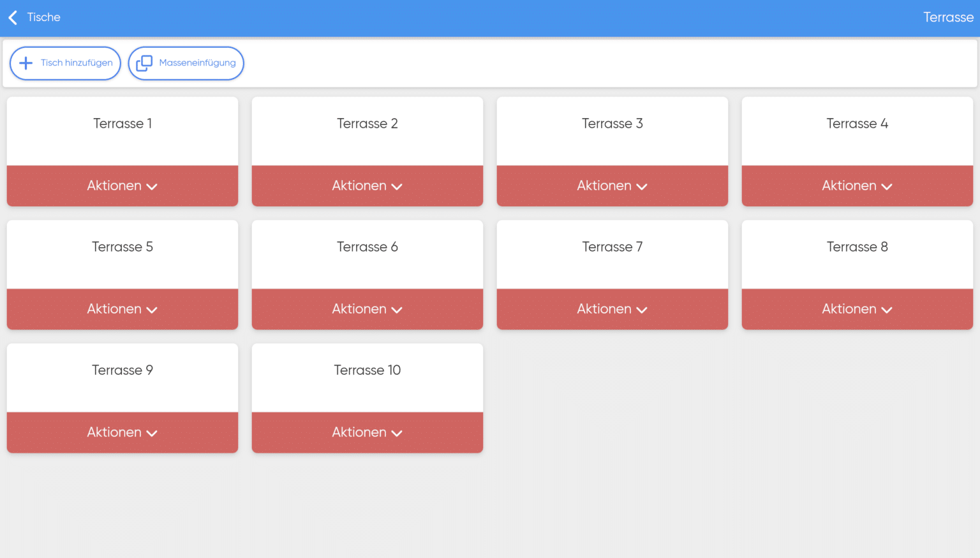
Task: Go back to Tische via header label
Action: coord(44,17)
